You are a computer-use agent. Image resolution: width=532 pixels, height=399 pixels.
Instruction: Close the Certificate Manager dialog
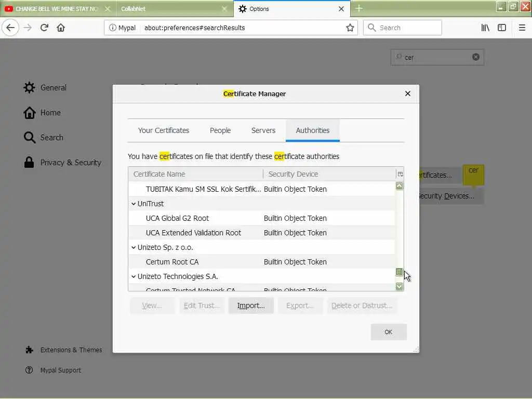(x=408, y=94)
